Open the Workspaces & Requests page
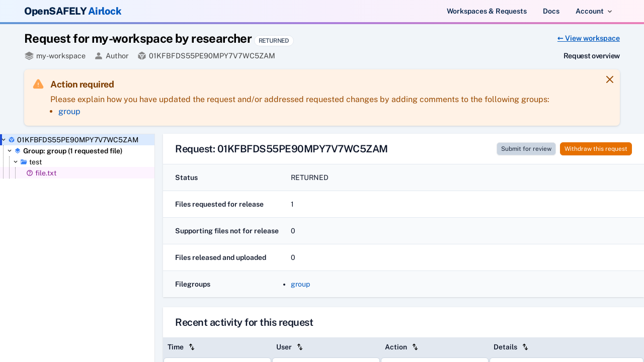 (x=487, y=11)
